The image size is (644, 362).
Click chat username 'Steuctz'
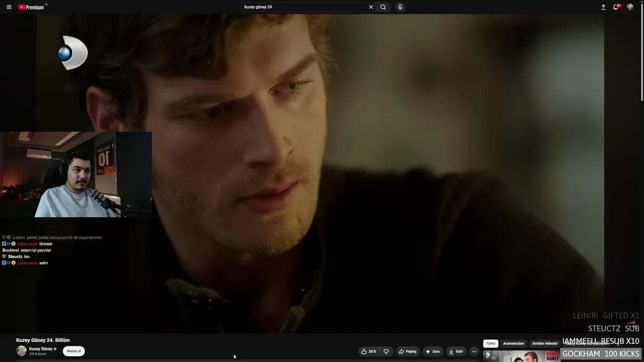pos(15,256)
